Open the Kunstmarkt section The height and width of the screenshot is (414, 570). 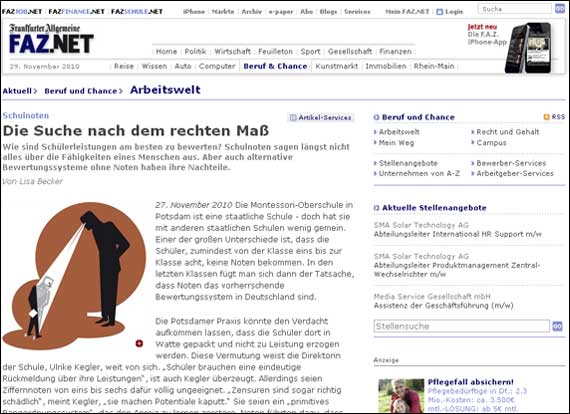[336, 66]
